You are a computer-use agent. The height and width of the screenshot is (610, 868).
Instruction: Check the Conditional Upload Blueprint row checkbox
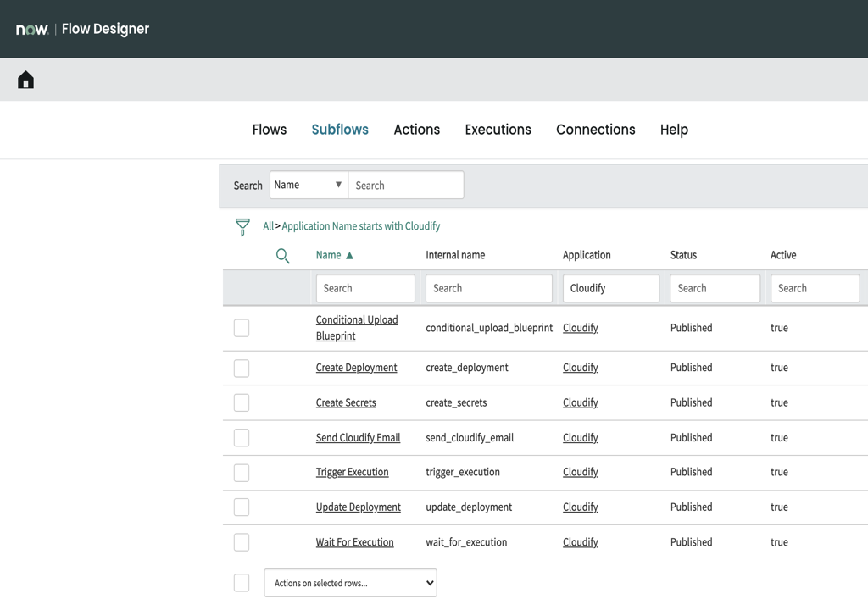[x=242, y=328]
